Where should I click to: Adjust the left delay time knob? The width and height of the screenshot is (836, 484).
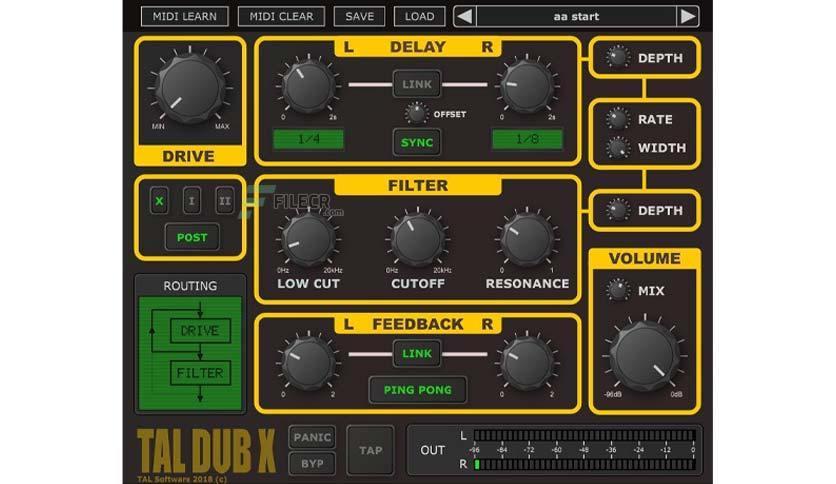(x=308, y=86)
